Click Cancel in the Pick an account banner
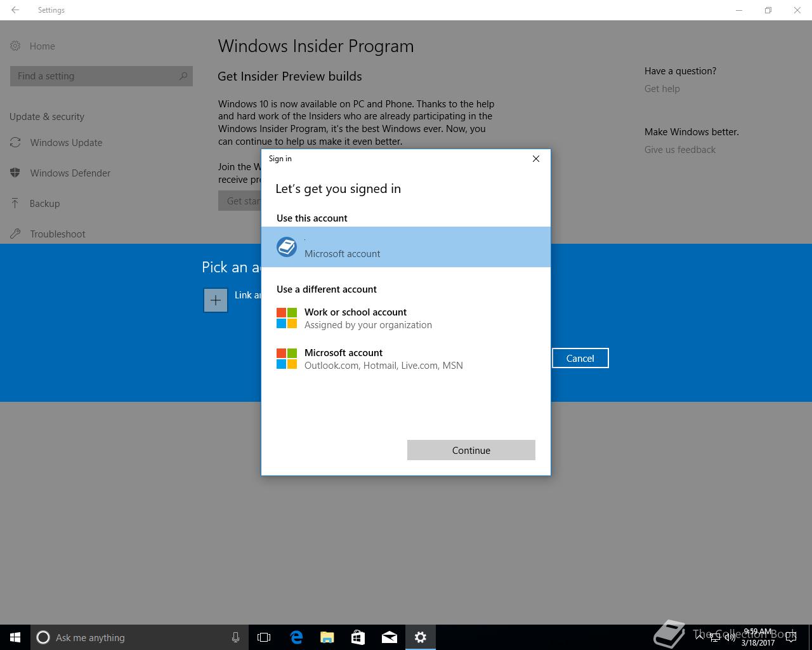This screenshot has width=812, height=650. coord(580,358)
